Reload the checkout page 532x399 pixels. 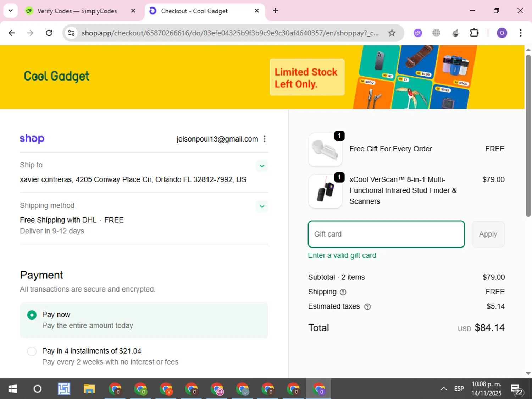49,33
